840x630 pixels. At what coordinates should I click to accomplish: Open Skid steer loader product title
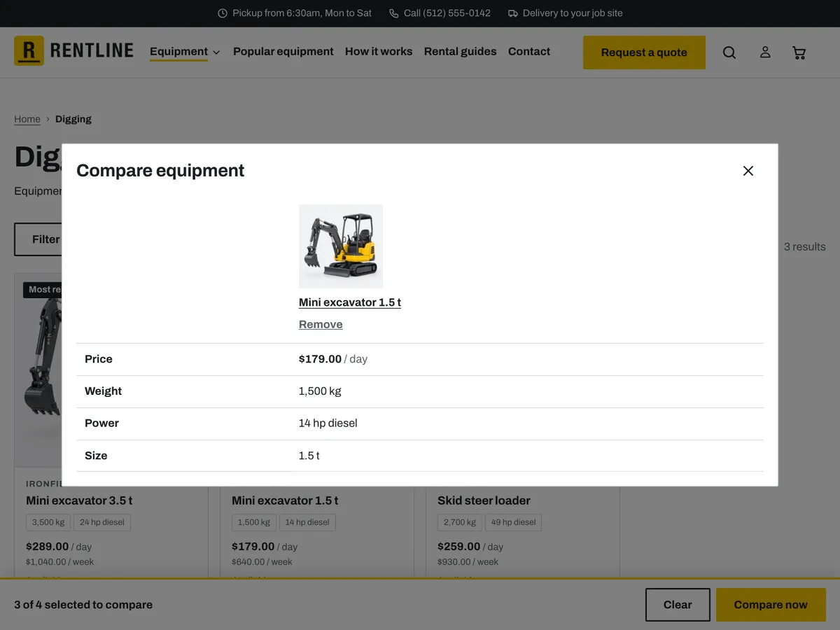484,500
